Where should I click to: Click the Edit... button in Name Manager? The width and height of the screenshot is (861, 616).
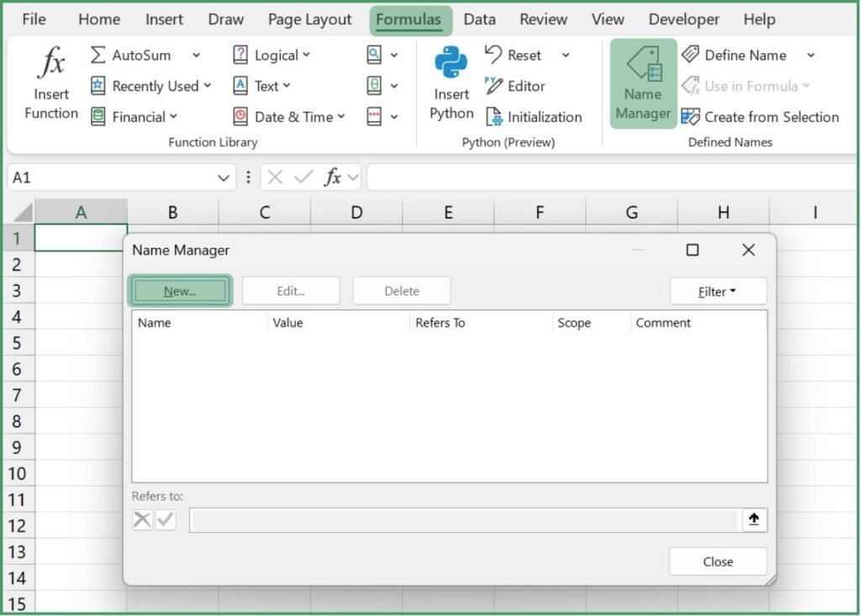pos(290,291)
